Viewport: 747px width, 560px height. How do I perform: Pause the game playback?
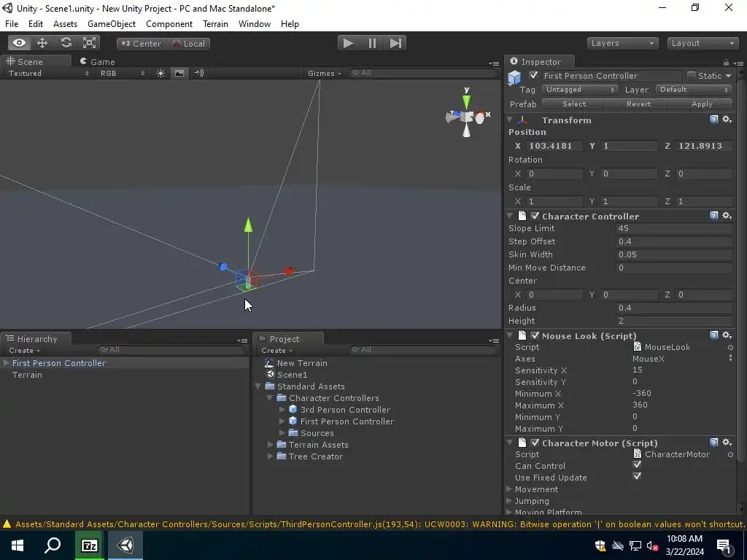coord(372,43)
